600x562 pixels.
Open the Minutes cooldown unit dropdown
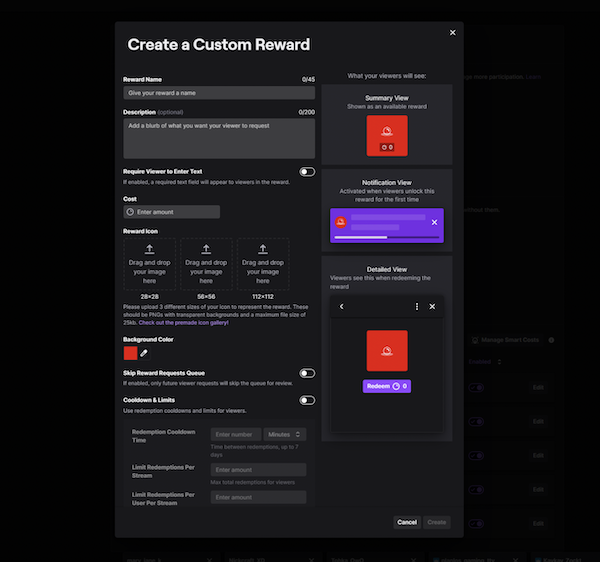tap(285, 434)
